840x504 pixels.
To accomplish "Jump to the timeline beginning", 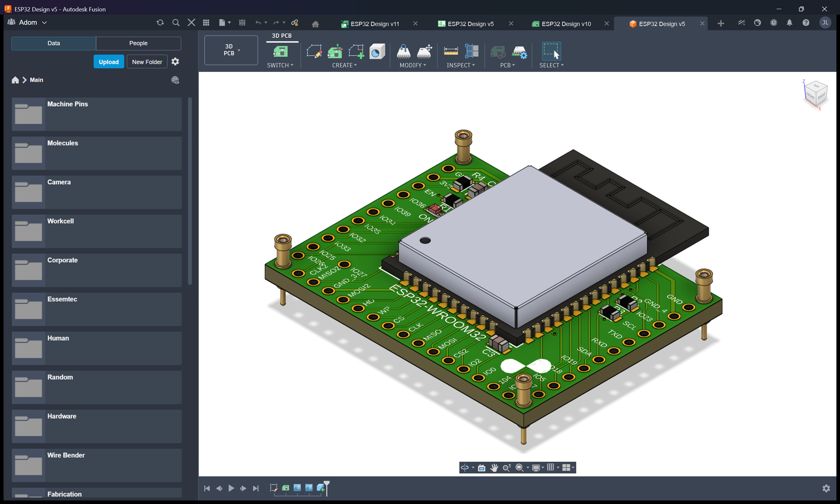I will coord(207,488).
